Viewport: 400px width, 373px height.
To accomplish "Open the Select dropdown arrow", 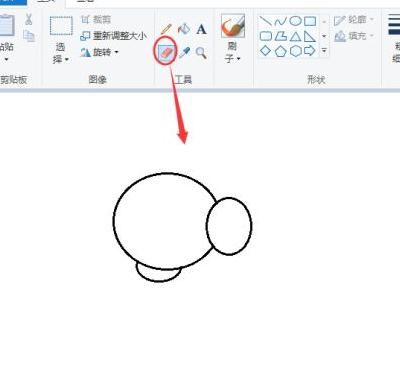I will [x=61, y=53].
